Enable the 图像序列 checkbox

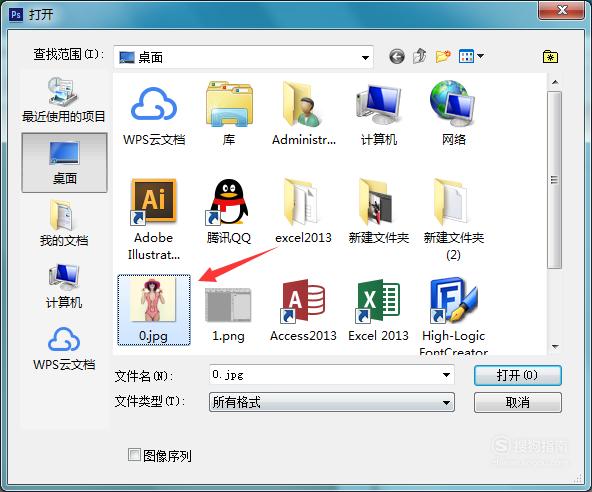pos(134,455)
